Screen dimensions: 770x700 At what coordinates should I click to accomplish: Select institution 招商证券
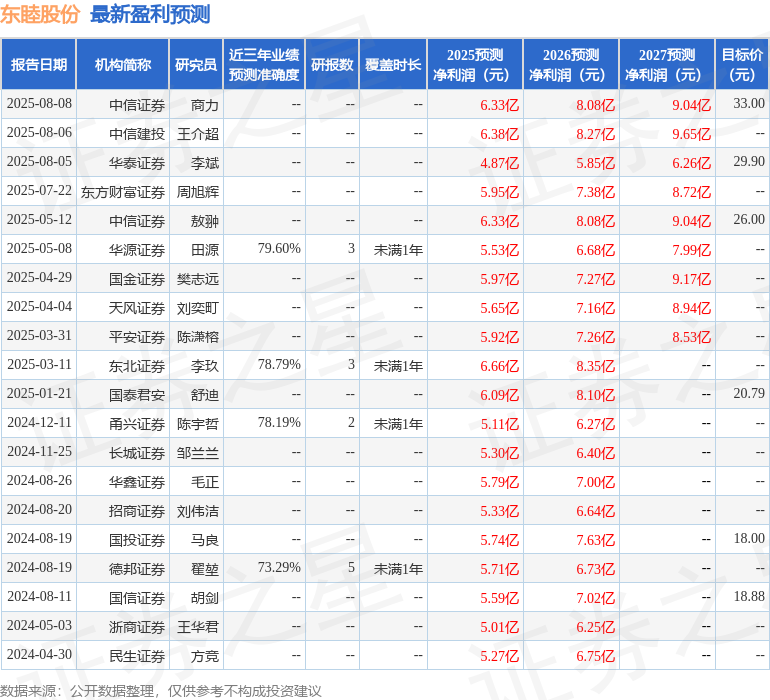(x=137, y=511)
